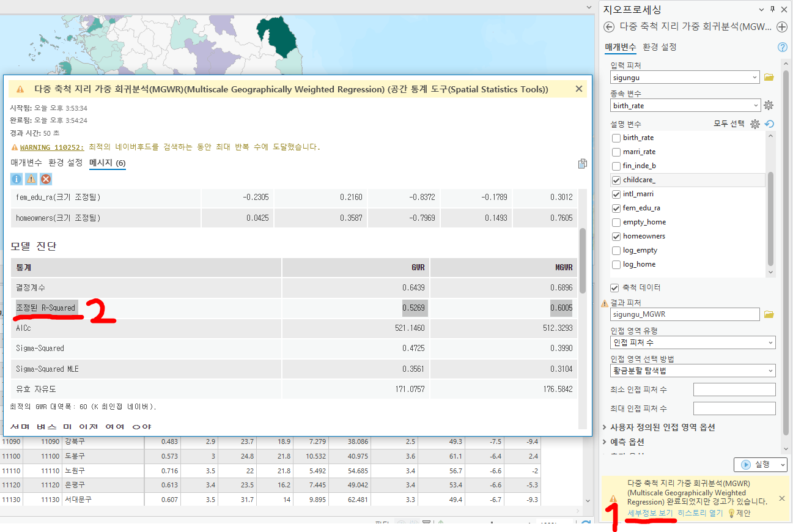Viewport: 793px width, 532px height.
Task: Open the WARNING 110252 help link
Action: coord(52,147)
